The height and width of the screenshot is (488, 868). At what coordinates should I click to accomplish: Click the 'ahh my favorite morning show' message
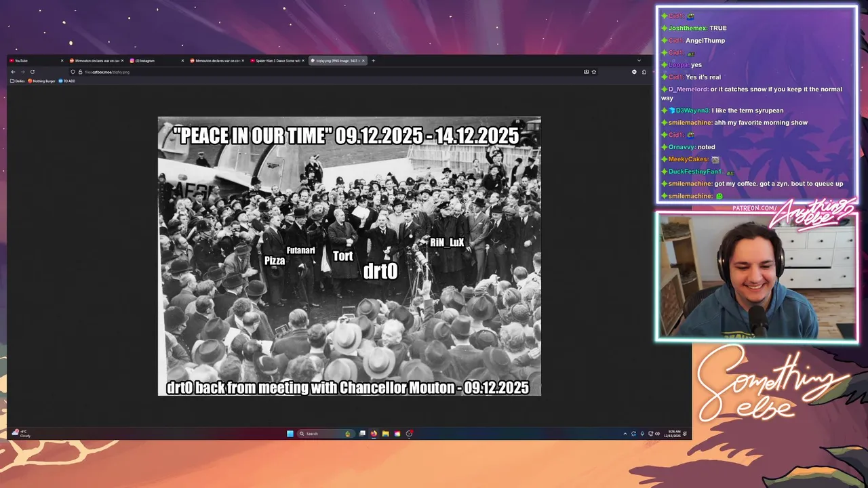(x=734, y=123)
